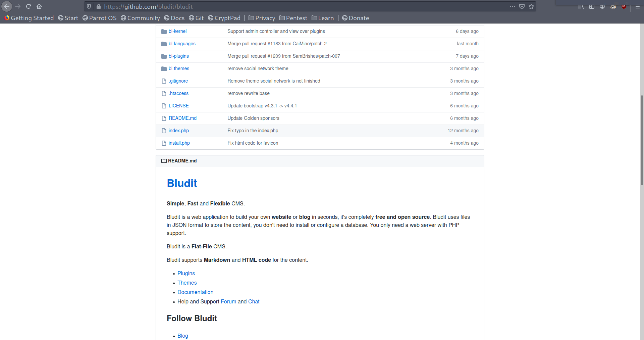Save page to Pocket
The height and width of the screenshot is (340, 644).
pos(522,6)
